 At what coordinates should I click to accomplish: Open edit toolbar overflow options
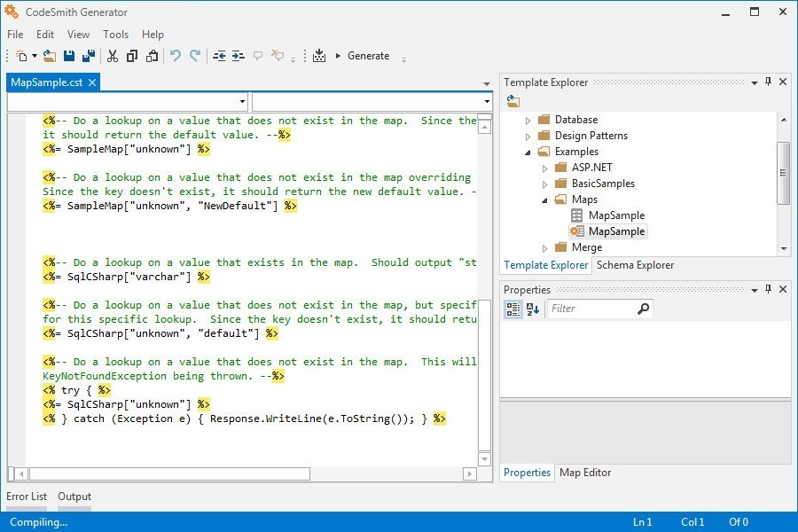point(293,60)
